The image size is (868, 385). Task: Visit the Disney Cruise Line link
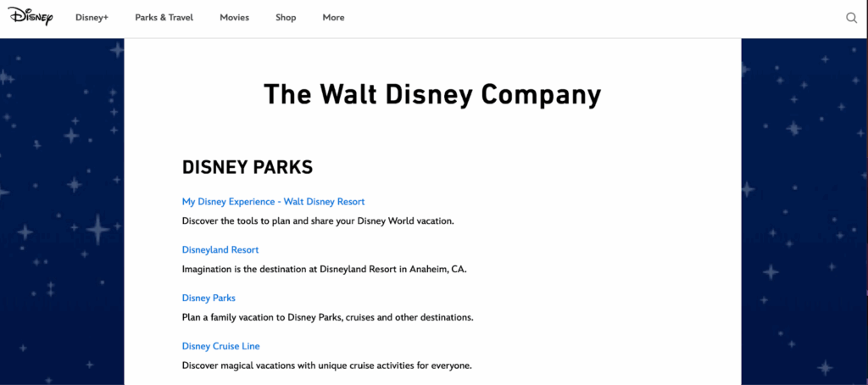tap(220, 346)
